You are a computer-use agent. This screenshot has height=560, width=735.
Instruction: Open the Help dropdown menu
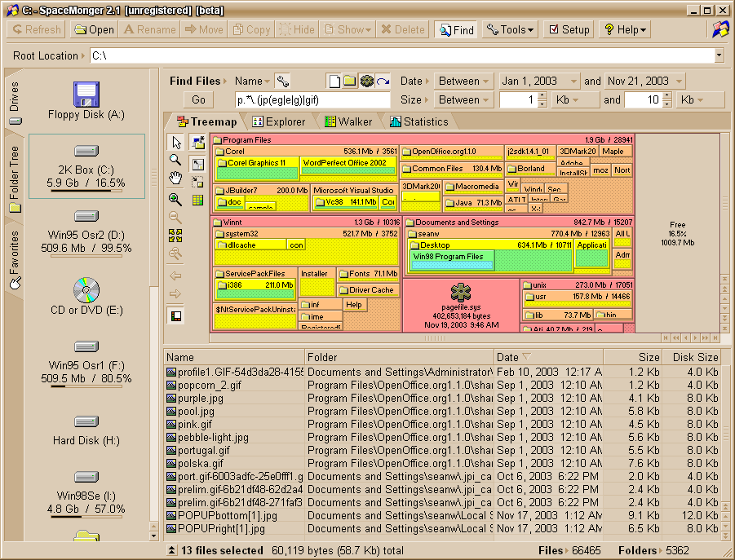tap(625, 29)
